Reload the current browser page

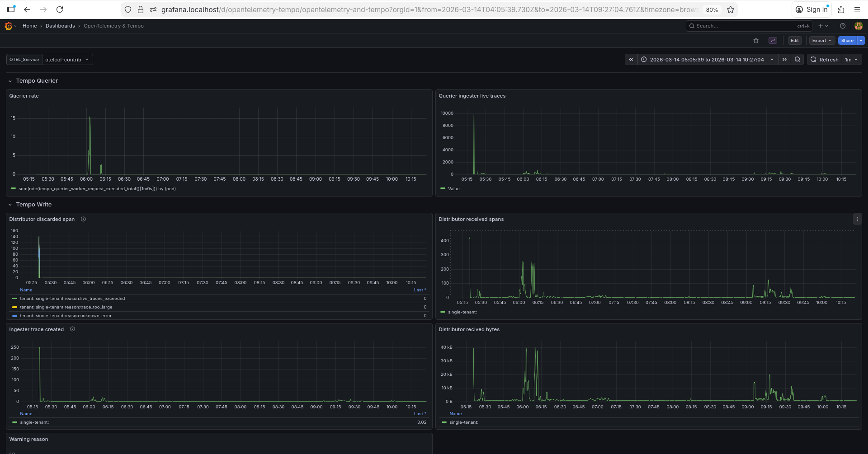pos(60,9)
